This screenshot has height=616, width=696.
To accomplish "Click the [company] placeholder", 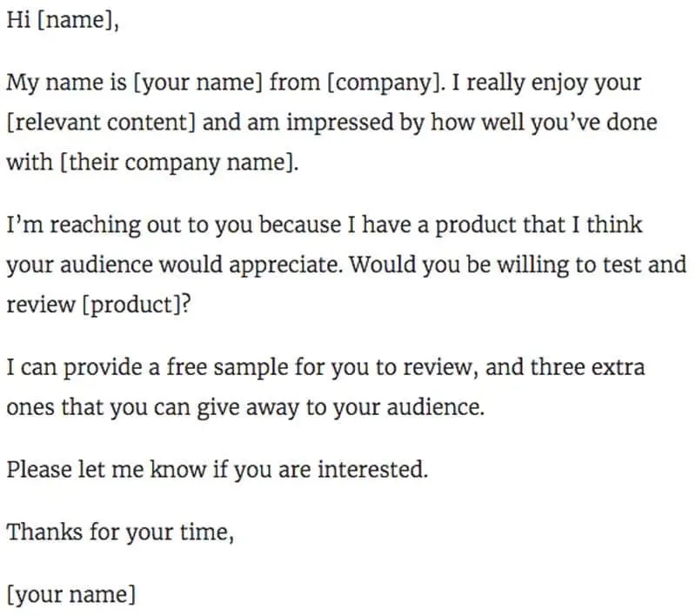I will click(381, 84).
